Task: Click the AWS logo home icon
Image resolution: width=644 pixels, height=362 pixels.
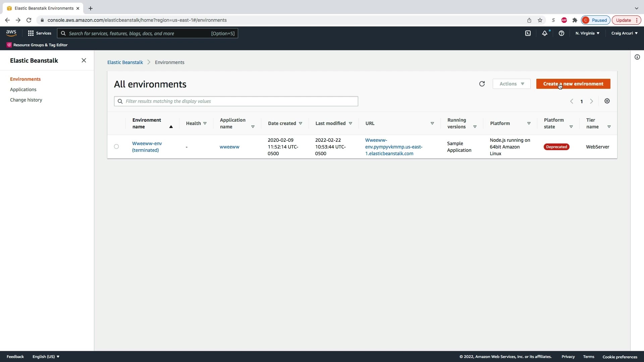Action: pyautogui.click(x=11, y=33)
